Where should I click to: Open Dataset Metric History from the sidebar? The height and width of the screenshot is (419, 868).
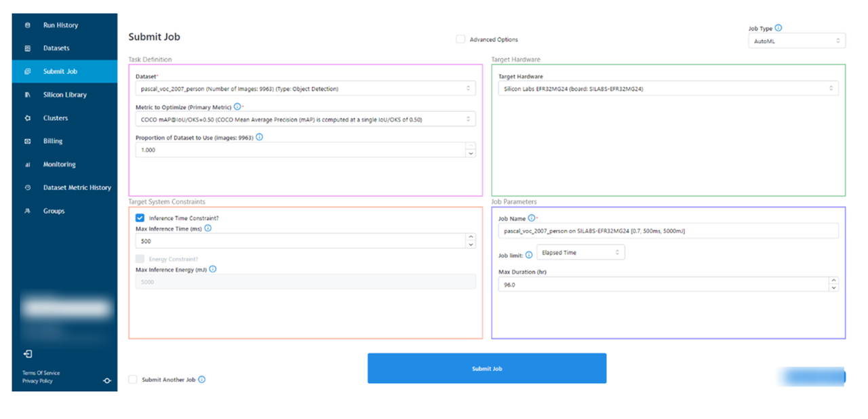26,187
